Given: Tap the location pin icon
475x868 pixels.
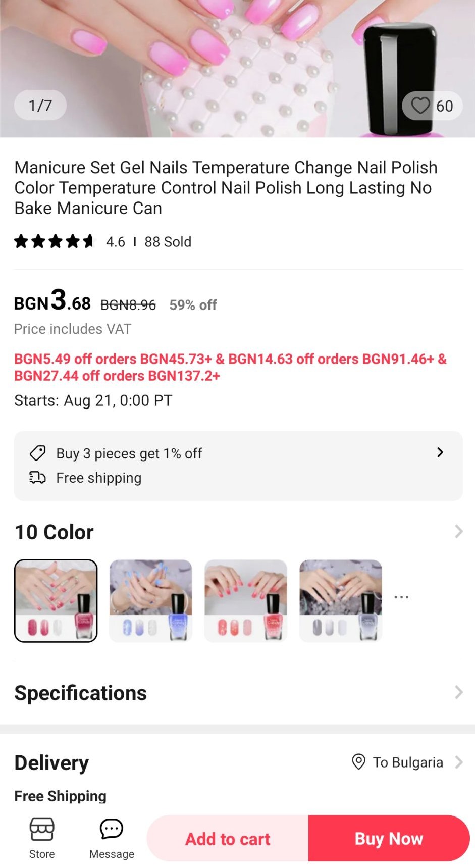Looking at the screenshot, I should tap(358, 762).
